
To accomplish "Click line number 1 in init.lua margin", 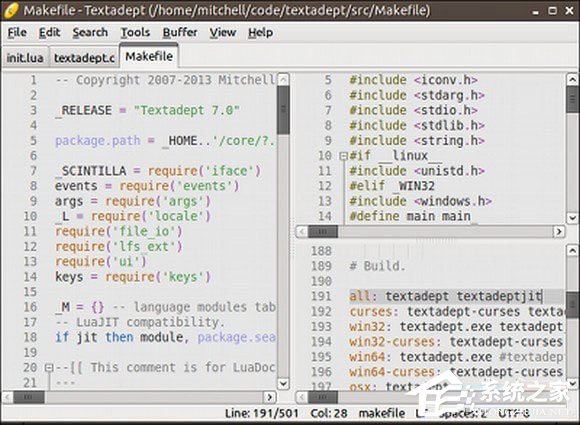I will 33,80.
